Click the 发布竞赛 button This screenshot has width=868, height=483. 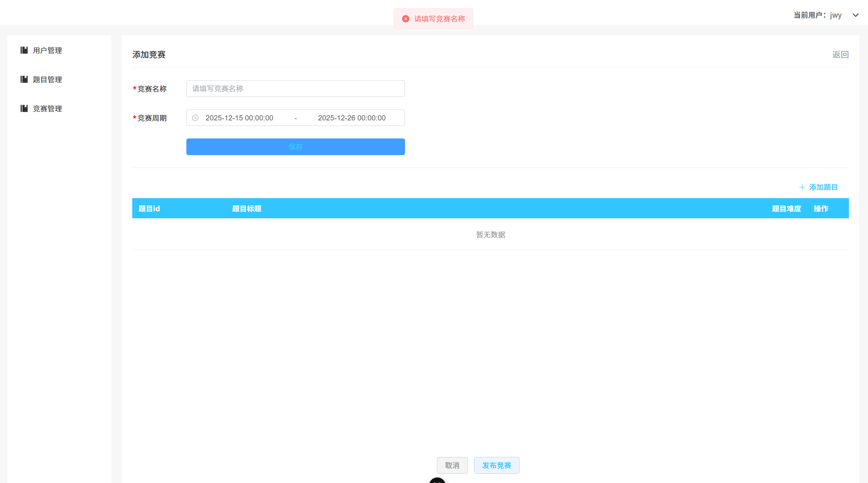tap(496, 465)
